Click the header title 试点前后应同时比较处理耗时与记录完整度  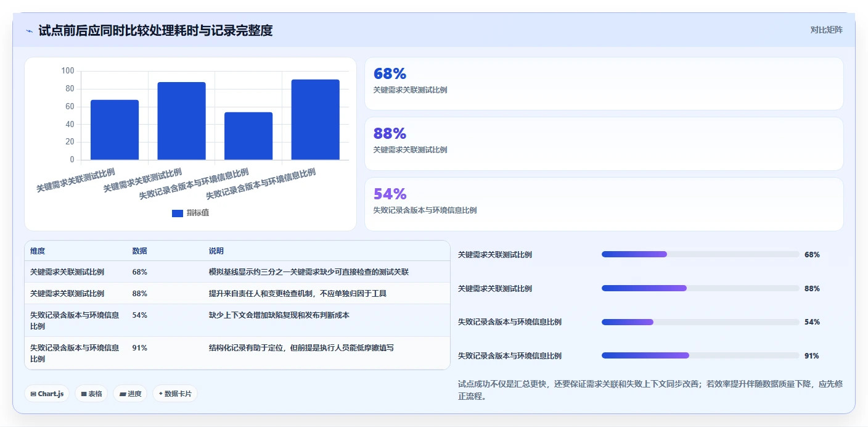tap(155, 30)
